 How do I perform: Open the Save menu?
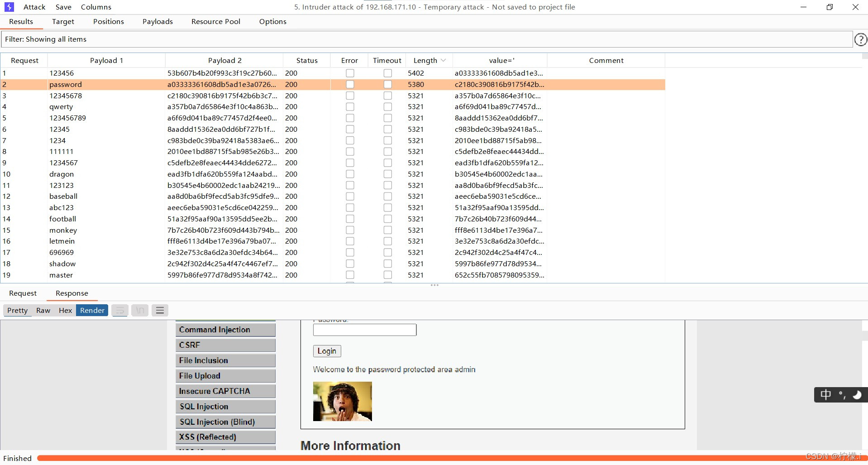(x=63, y=7)
